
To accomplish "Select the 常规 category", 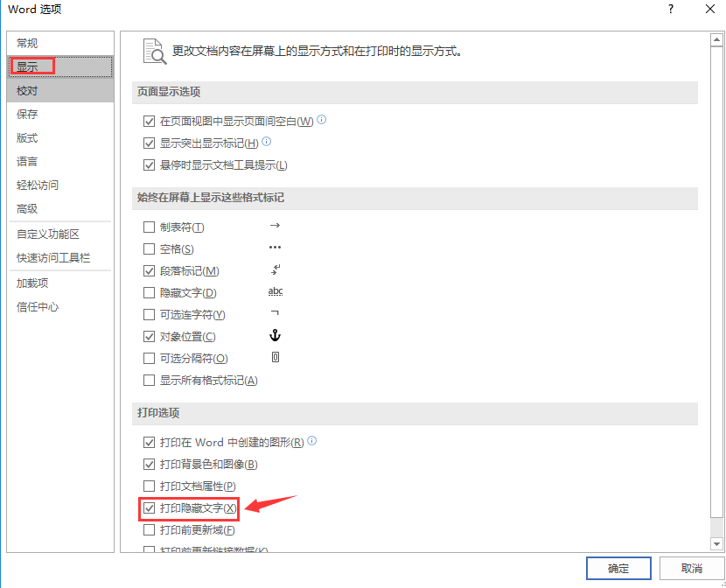I will pos(60,44).
